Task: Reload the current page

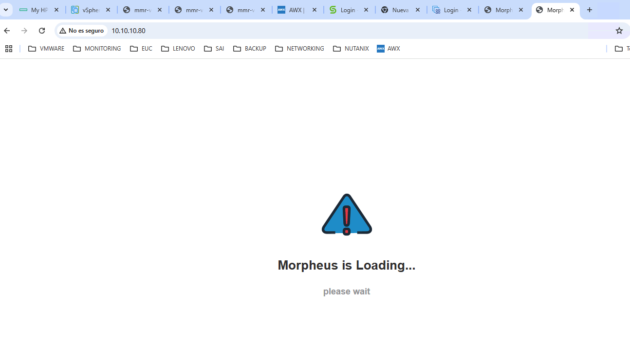Action: [42, 30]
